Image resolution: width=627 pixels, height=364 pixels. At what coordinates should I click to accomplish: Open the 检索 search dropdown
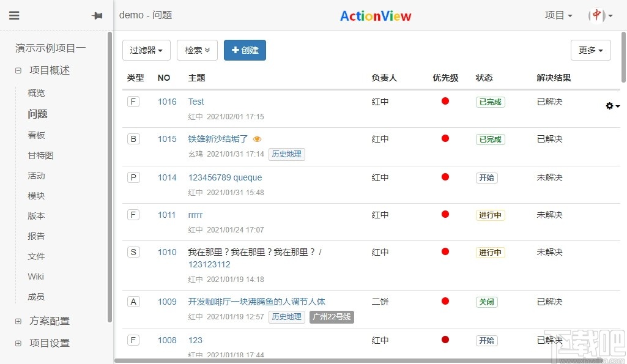[197, 50]
